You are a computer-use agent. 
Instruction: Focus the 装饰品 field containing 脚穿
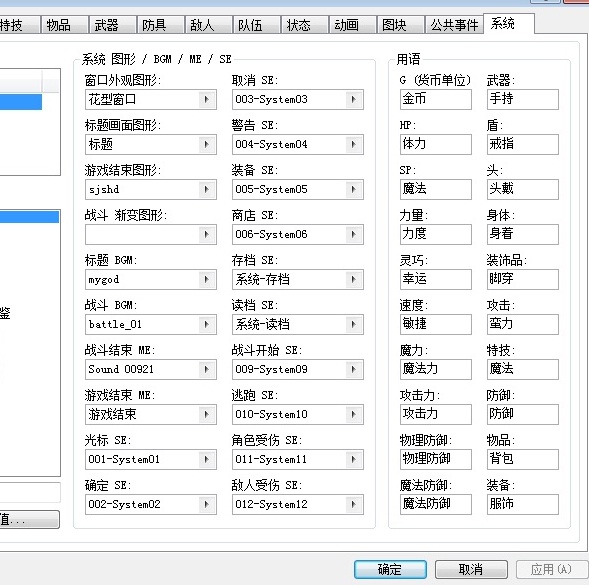[523, 280]
